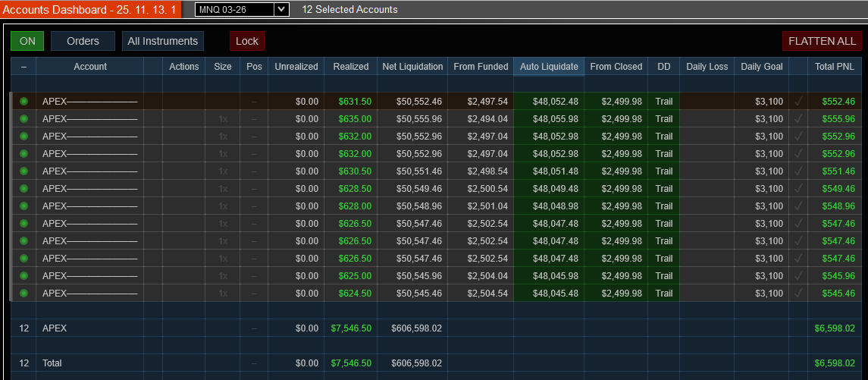
Task: Sort by the Account column header
Action: (90, 67)
